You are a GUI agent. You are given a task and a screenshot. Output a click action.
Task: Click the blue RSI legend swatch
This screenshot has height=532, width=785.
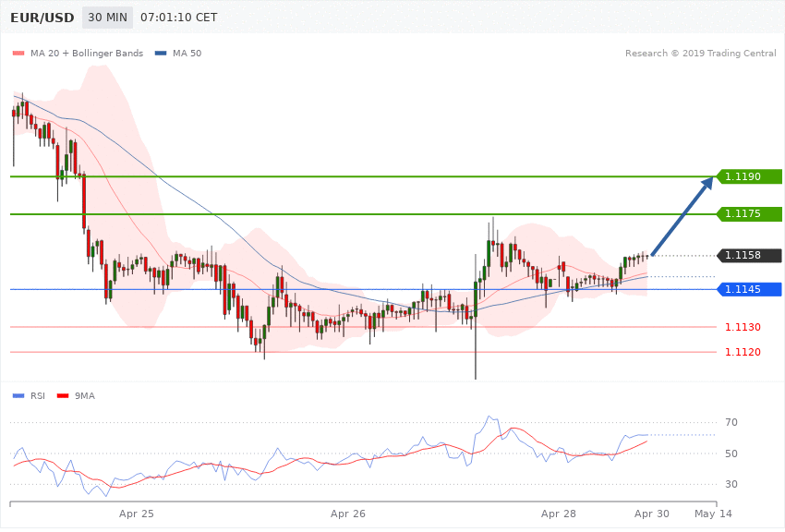point(18,396)
